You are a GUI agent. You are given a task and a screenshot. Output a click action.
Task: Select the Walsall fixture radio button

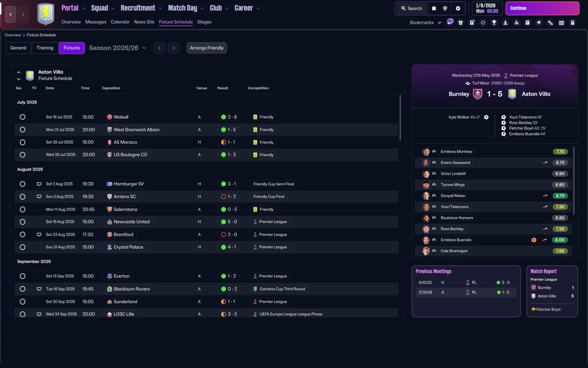click(23, 117)
